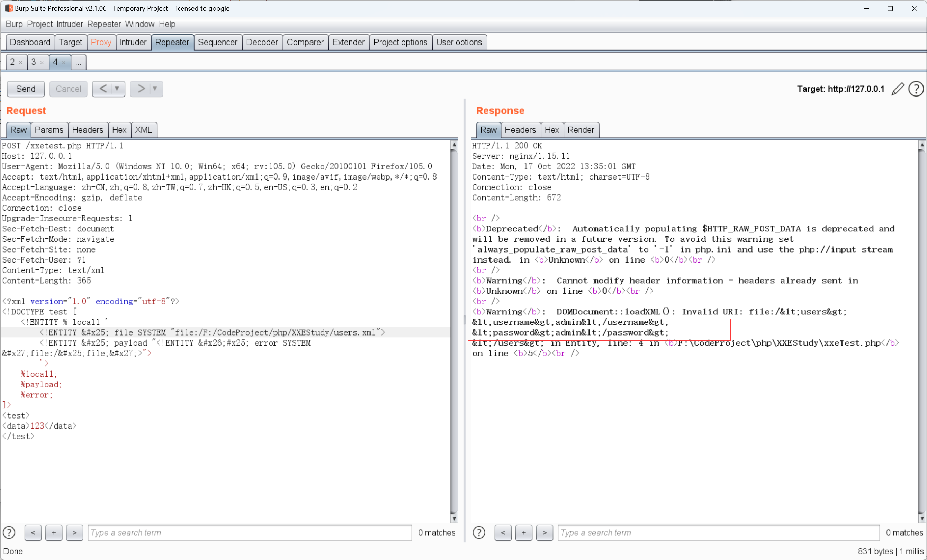
Task: Click the response search term field
Action: 719,533
